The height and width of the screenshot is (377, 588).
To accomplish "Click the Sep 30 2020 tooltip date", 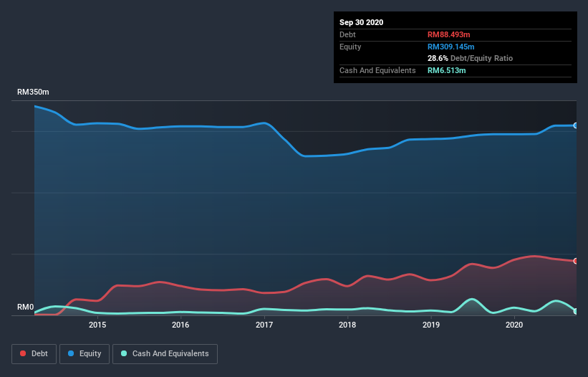I will coord(361,22).
